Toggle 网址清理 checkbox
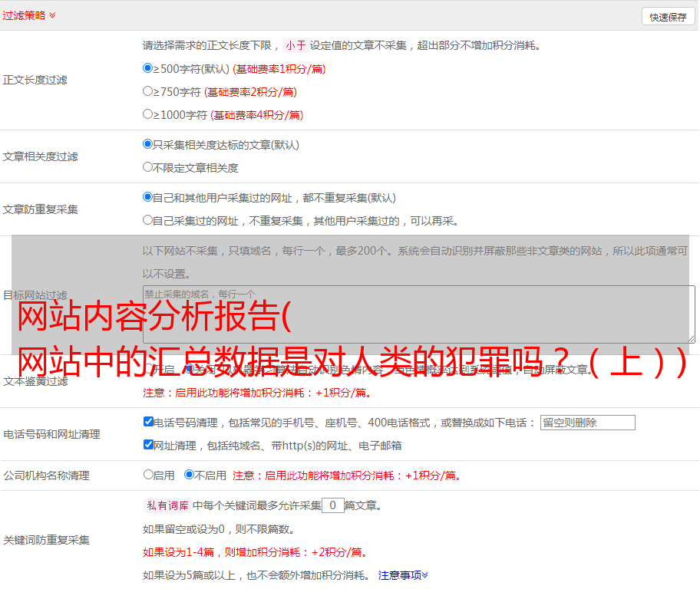 (148, 444)
